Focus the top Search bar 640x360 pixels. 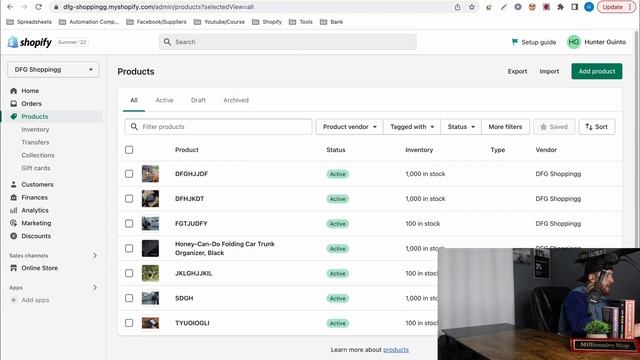pos(288,42)
